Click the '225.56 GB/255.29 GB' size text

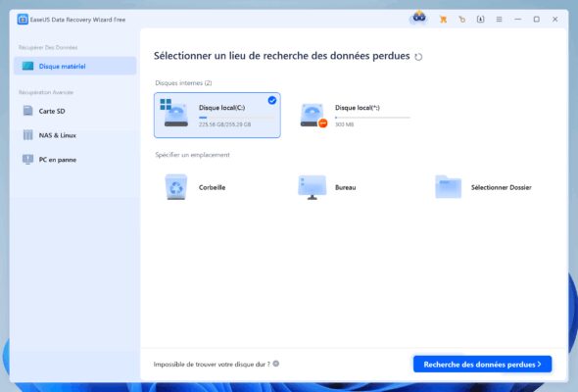point(225,124)
